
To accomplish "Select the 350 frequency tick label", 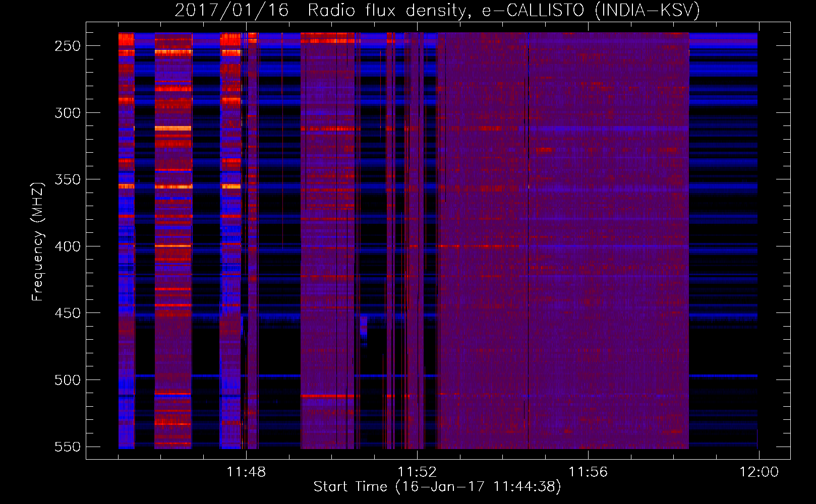I will [x=68, y=179].
